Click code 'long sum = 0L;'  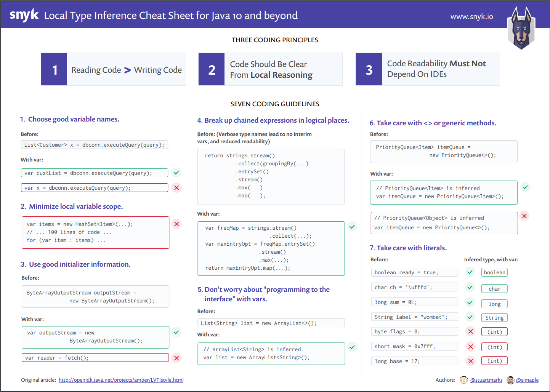415,302
